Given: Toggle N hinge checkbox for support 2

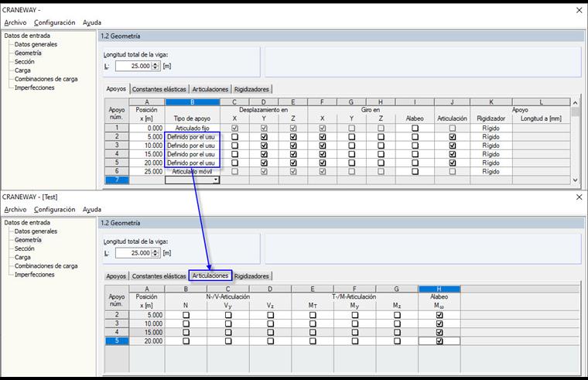Looking at the screenshot, I should 186,315.
